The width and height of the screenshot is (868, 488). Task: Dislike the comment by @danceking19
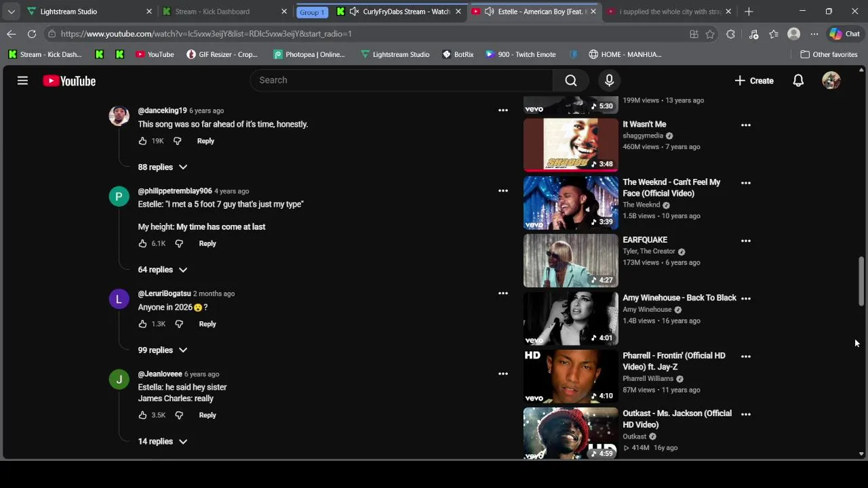(178, 141)
